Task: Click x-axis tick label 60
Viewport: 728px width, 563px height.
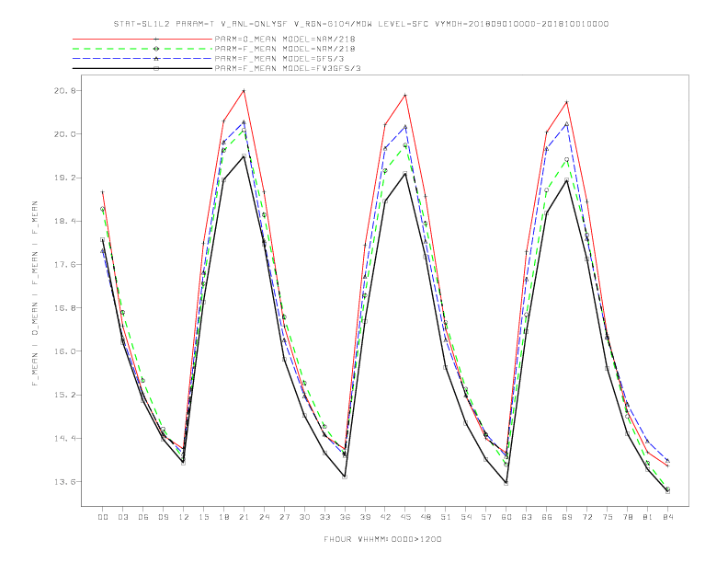Action: [x=506, y=517]
